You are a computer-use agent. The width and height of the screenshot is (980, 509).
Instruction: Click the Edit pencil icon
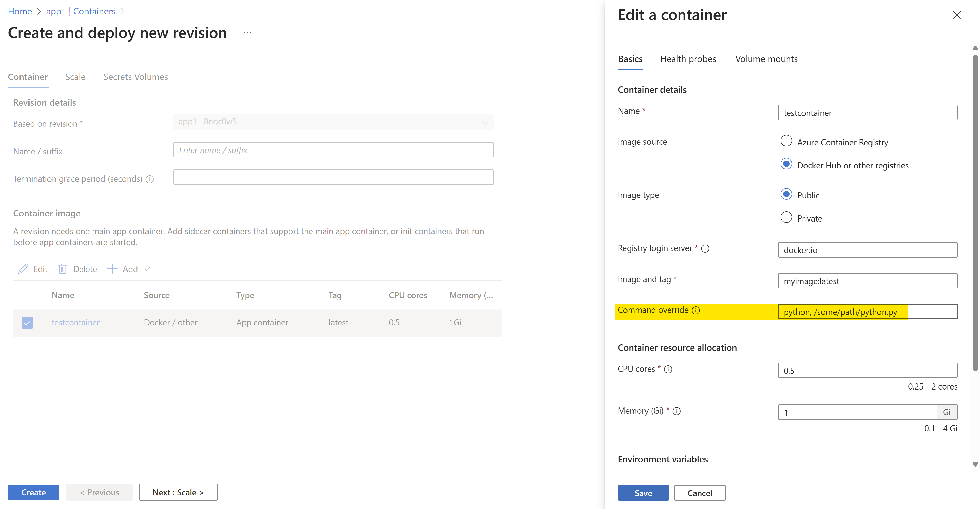(x=23, y=269)
